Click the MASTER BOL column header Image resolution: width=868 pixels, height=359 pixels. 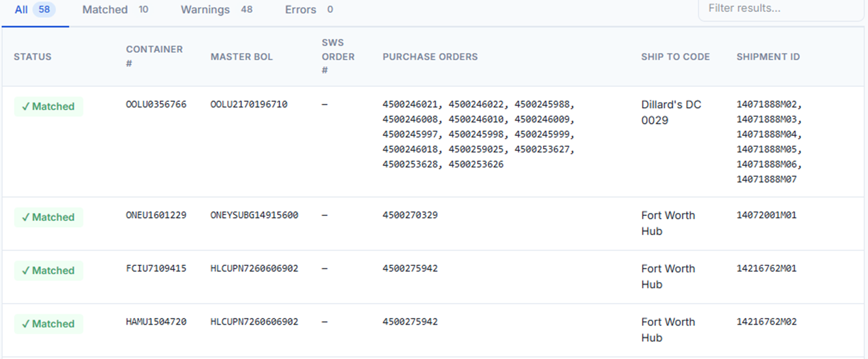point(242,57)
